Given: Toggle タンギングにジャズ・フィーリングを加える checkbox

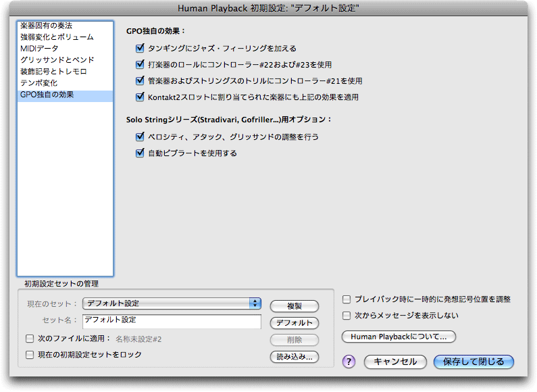Looking at the screenshot, I should coord(140,48).
